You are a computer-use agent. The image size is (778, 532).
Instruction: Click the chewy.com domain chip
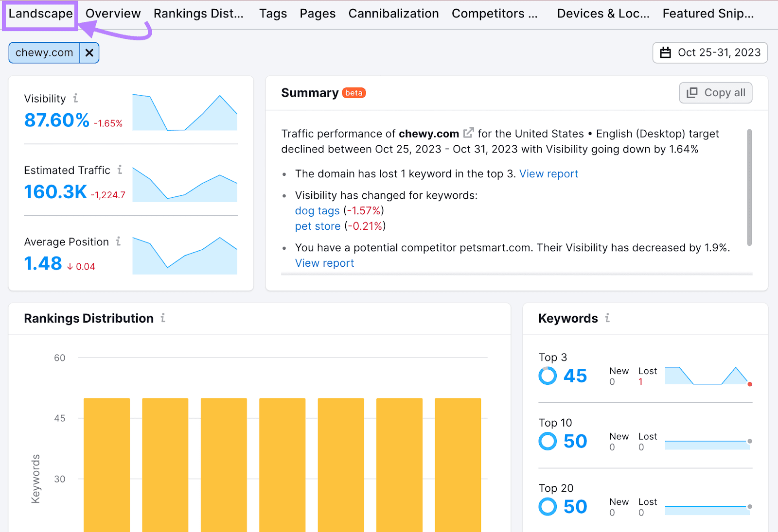[44, 52]
